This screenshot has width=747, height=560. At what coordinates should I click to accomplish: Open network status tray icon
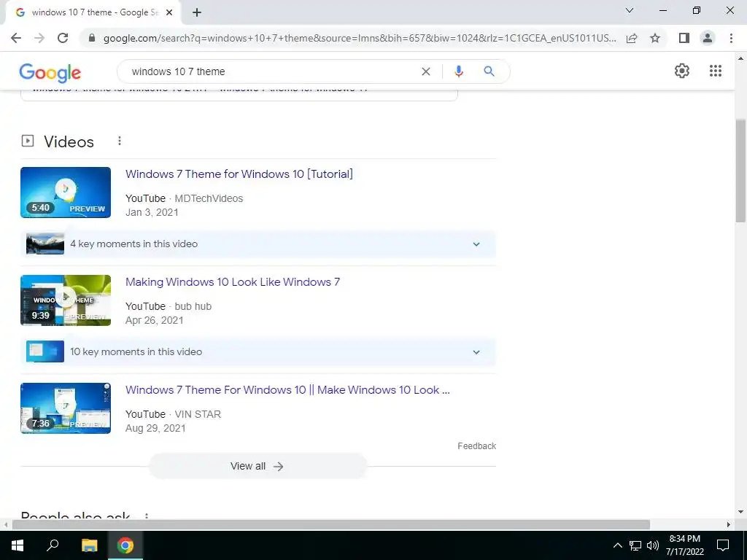635,545
